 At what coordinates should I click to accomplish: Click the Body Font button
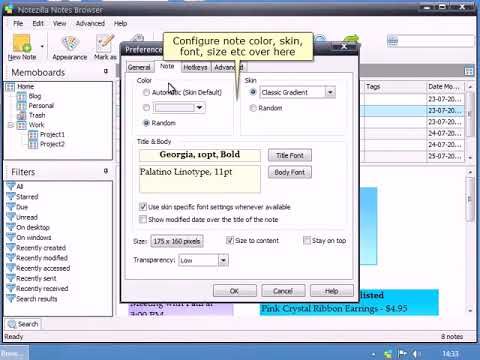tap(290, 172)
